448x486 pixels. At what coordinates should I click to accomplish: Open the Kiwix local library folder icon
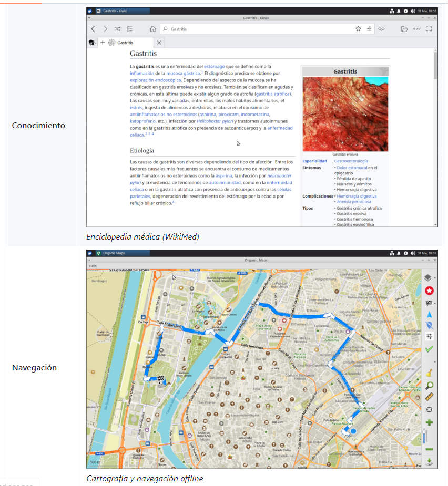(404, 29)
